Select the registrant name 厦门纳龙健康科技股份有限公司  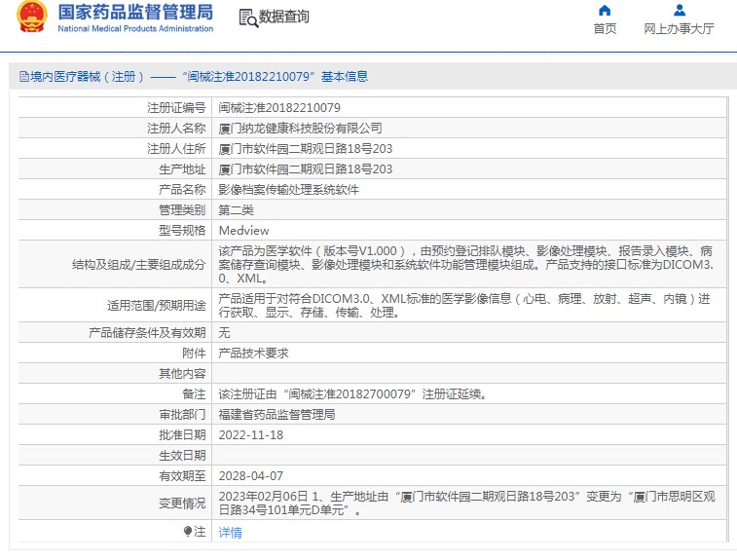[300, 129]
